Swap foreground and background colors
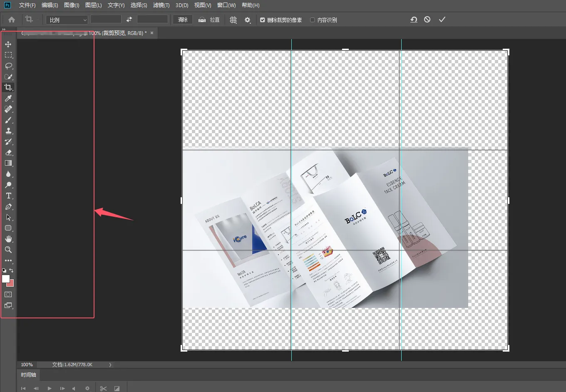Image resolution: width=566 pixels, height=392 pixels. coord(11,270)
